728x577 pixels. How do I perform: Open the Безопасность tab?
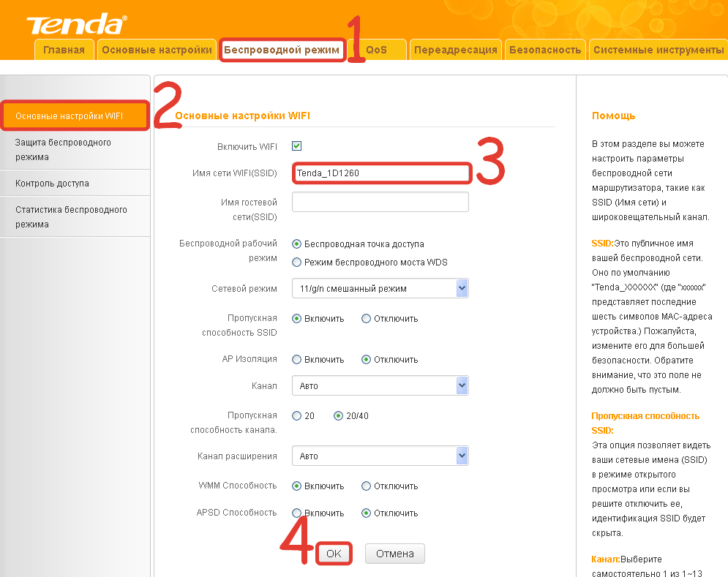(x=545, y=50)
